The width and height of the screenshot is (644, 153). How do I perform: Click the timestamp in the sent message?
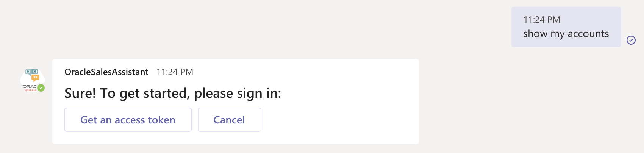[542, 20]
